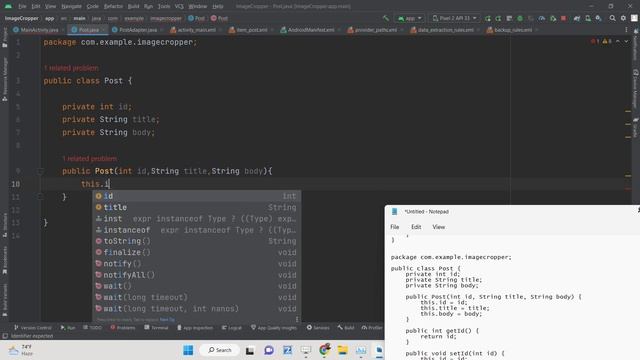Collapse the constructor fold marker at line 9
This screenshot has width=640, height=360.
coord(40,171)
